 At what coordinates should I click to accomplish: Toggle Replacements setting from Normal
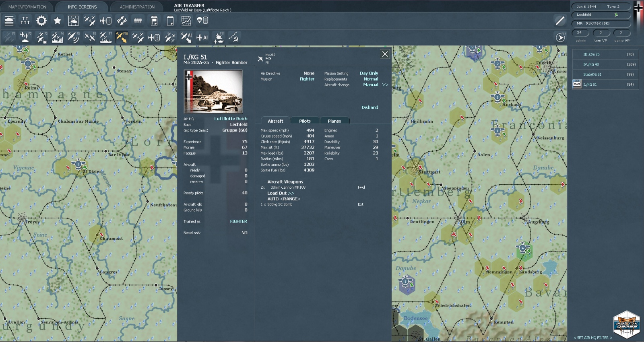coord(371,79)
